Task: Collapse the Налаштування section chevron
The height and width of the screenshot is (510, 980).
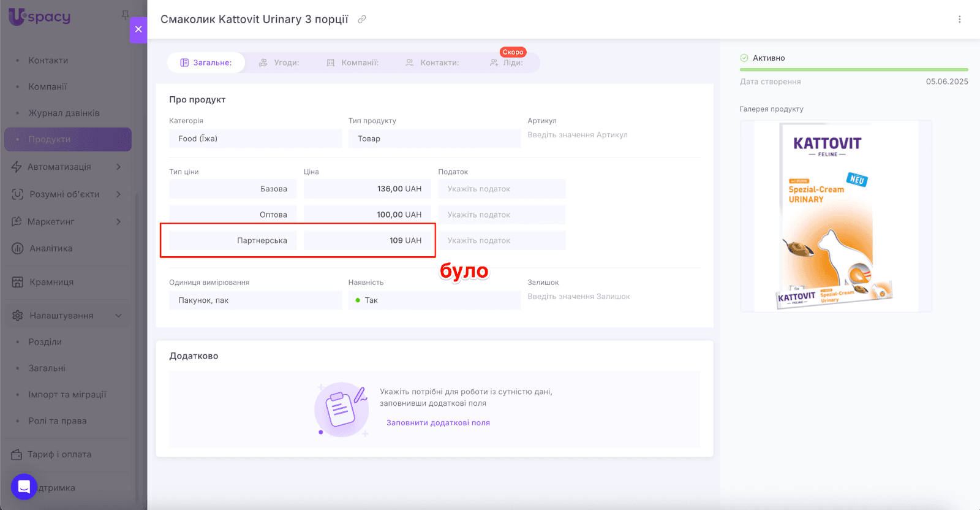Action: pos(119,316)
